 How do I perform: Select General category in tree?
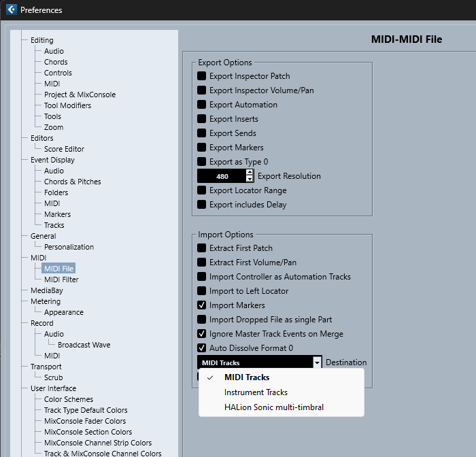43,236
